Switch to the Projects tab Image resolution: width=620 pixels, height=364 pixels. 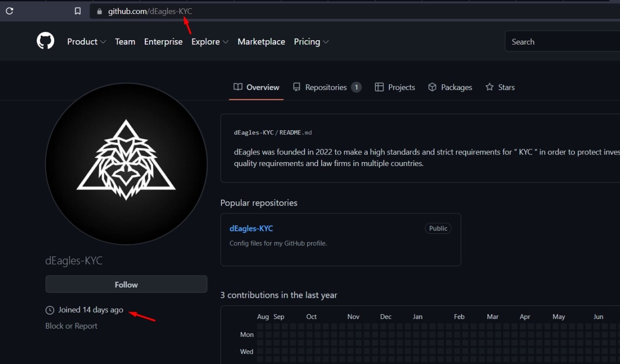[395, 87]
